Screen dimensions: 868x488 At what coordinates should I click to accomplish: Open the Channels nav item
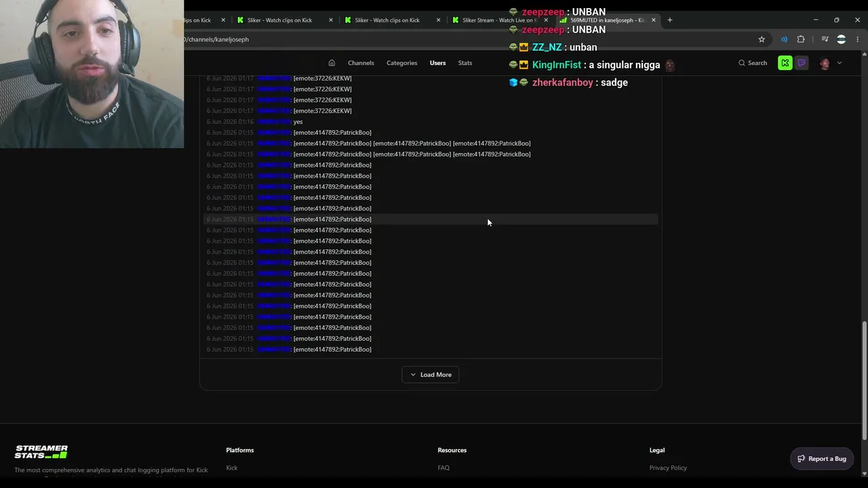(x=361, y=63)
